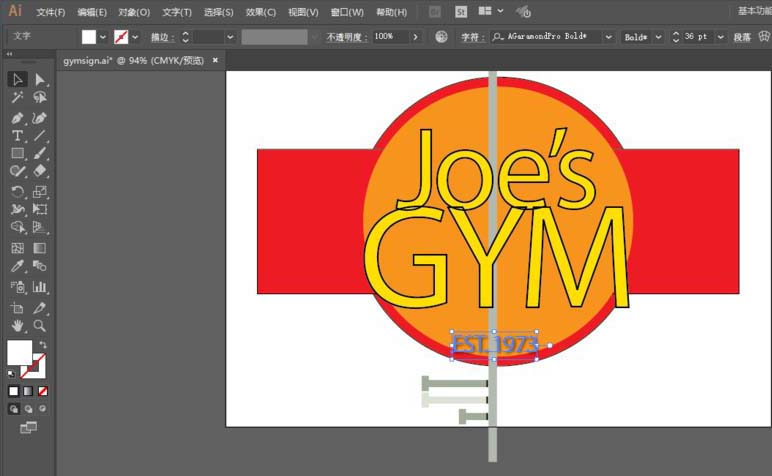Select the Rectangle tool
This screenshot has height=476, width=772.
18,153
